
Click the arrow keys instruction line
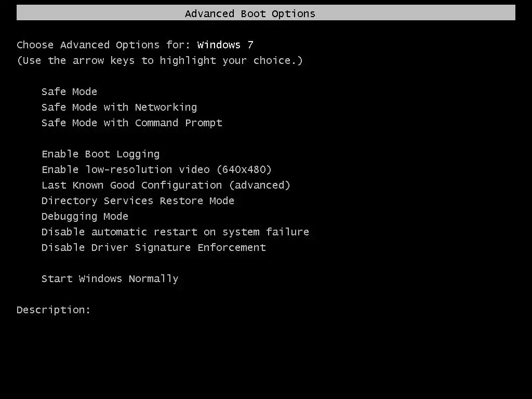(159, 61)
